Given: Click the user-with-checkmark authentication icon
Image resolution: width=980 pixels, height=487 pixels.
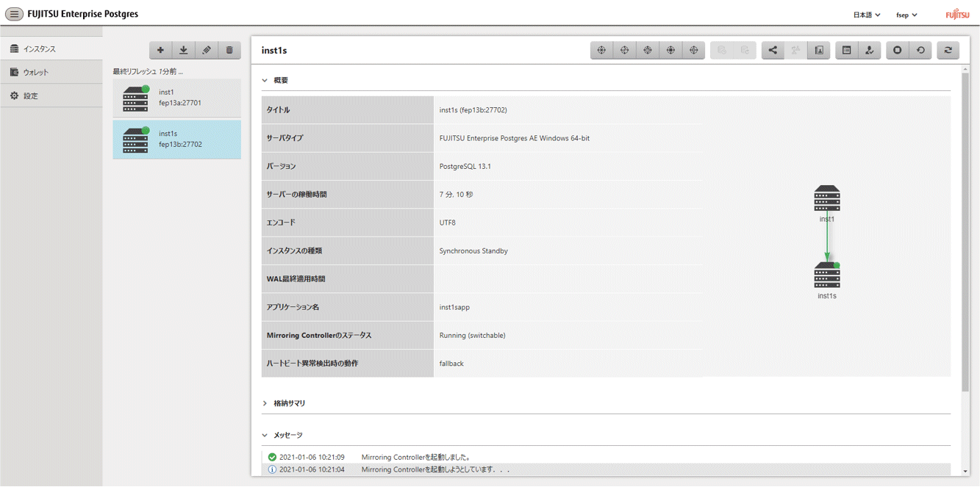Looking at the screenshot, I should 870,50.
